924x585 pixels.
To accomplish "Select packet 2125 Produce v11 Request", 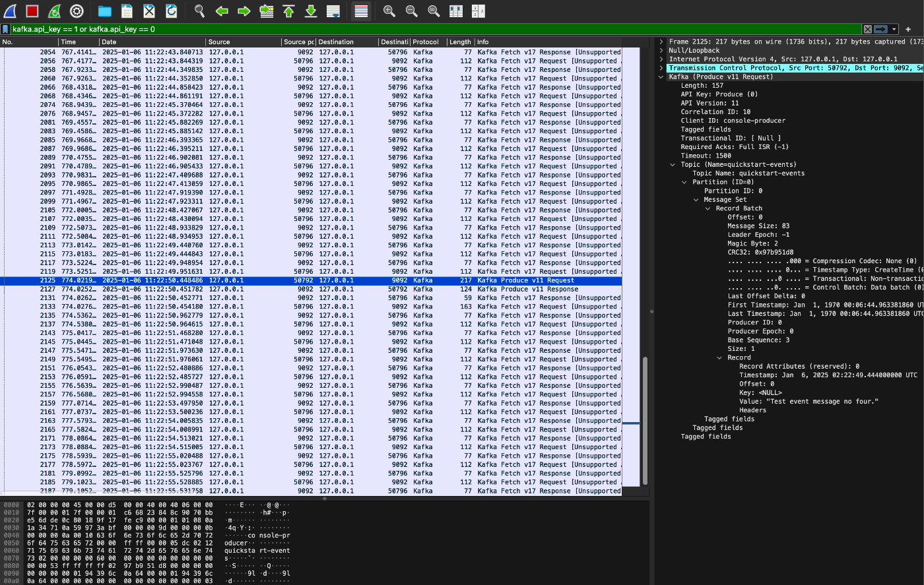I will (311, 280).
